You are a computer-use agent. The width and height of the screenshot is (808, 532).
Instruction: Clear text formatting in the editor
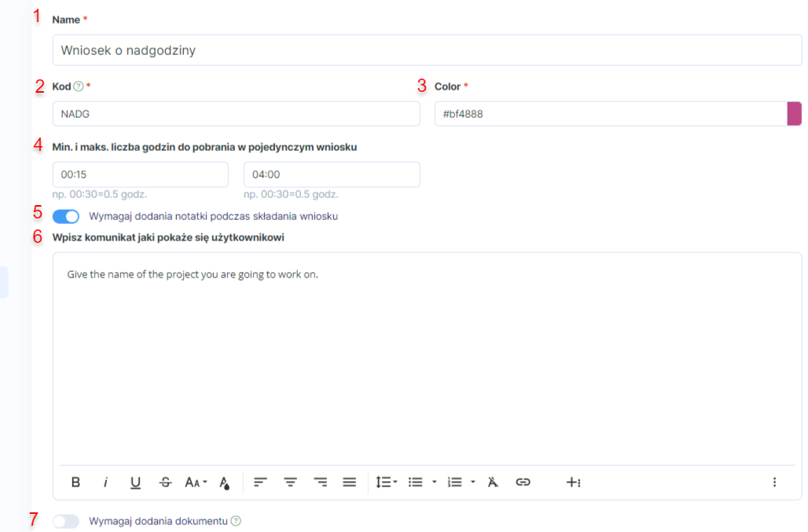pyautogui.click(x=493, y=482)
